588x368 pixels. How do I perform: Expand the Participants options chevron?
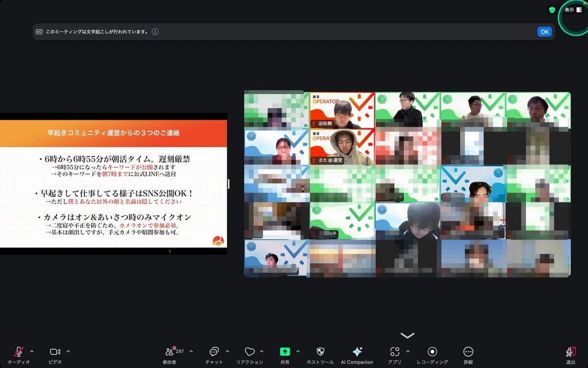point(191,351)
